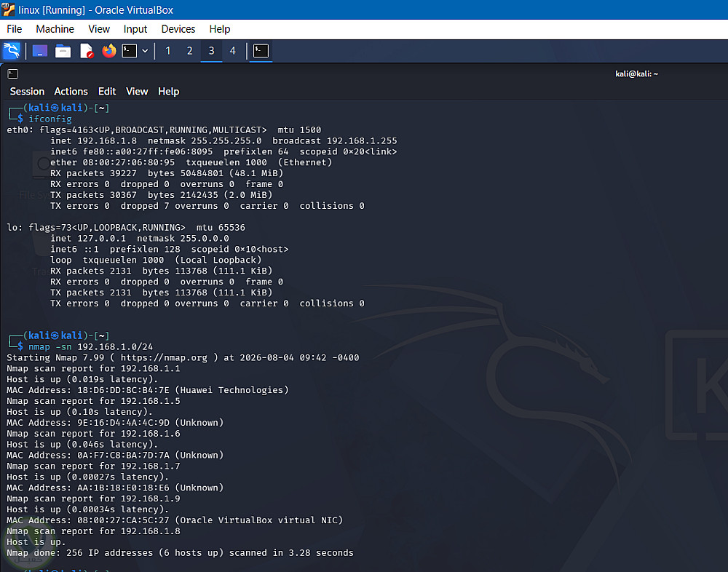Open the terminal Session menu

point(27,92)
